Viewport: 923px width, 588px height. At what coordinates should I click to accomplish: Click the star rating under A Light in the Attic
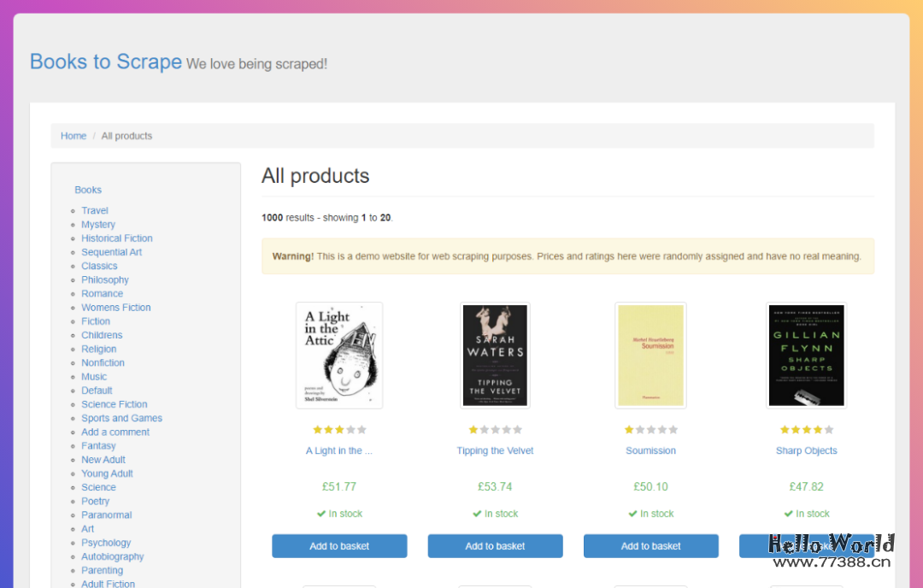point(339,430)
